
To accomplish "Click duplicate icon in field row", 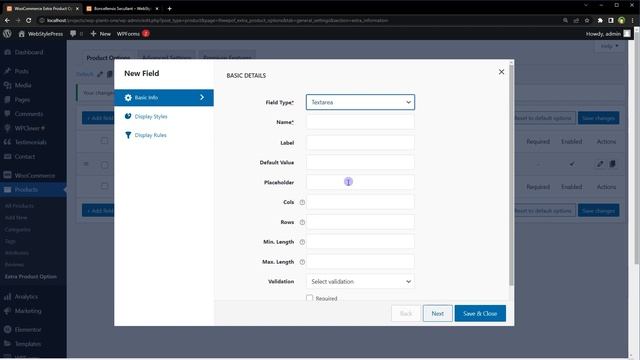I will [x=612, y=164].
